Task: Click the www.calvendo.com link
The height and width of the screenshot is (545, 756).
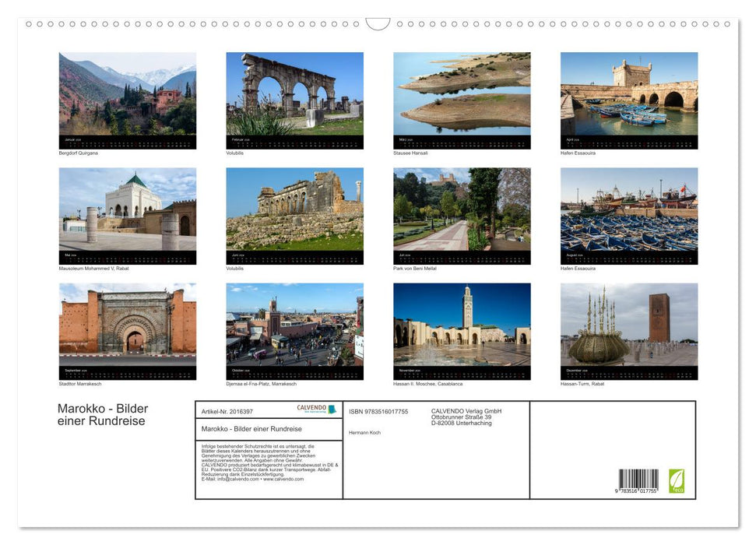Action: pyautogui.click(x=283, y=478)
